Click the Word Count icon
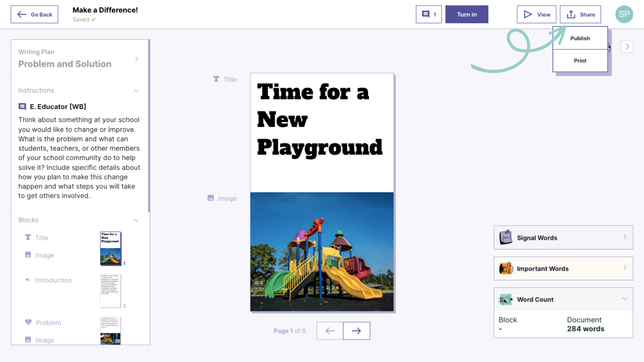644x362 pixels. click(505, 299)
